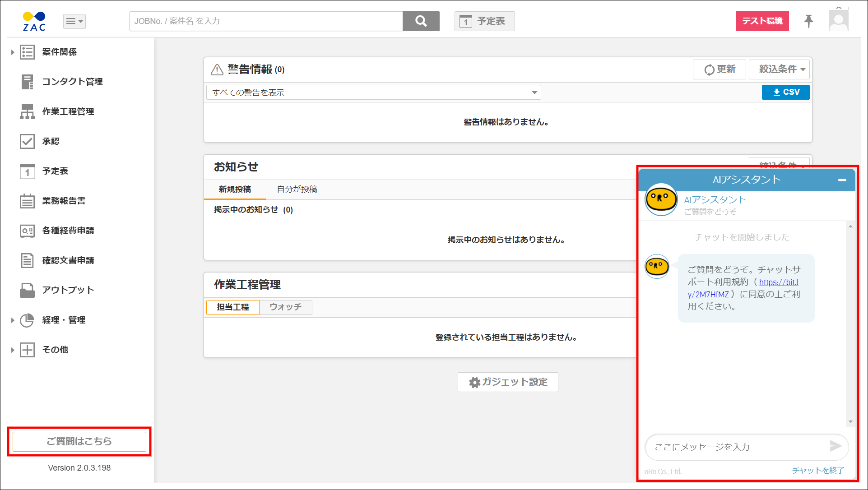The width and height of the screenshot is (868, 490).
Task: Switch to the ウォッチ tab
Action: 285,307
